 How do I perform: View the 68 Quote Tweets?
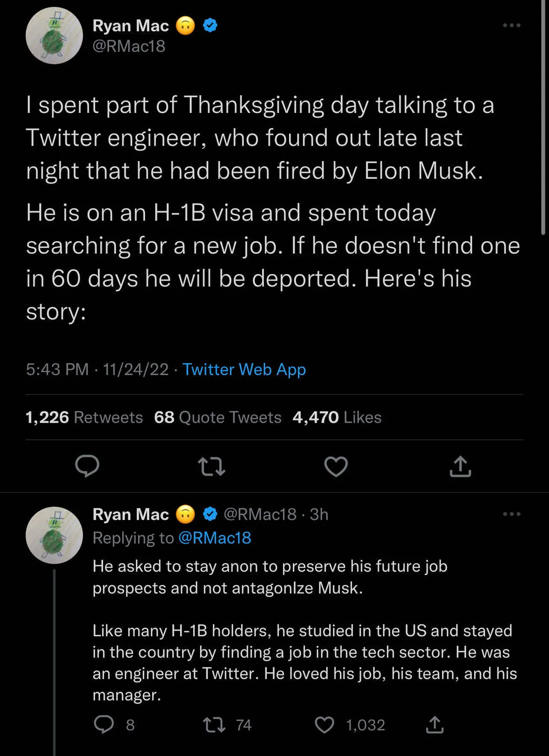(218, 417)
